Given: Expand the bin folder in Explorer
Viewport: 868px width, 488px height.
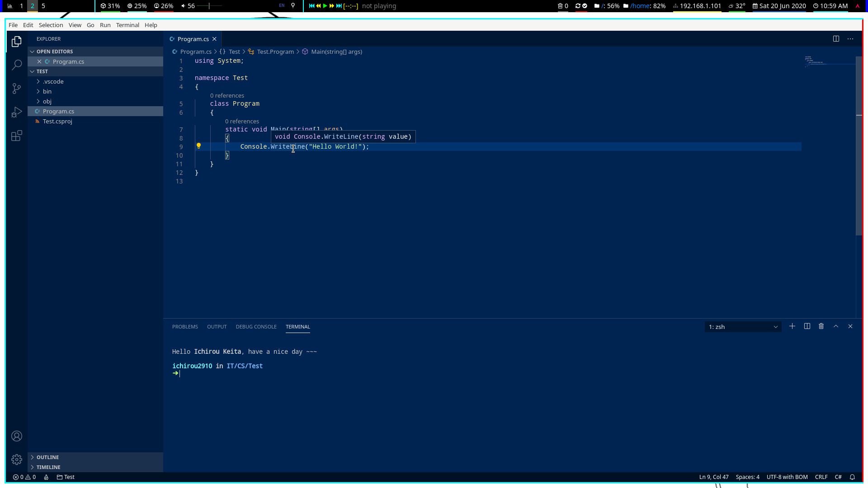Looking at the screenshot, I should click(47, 91).
